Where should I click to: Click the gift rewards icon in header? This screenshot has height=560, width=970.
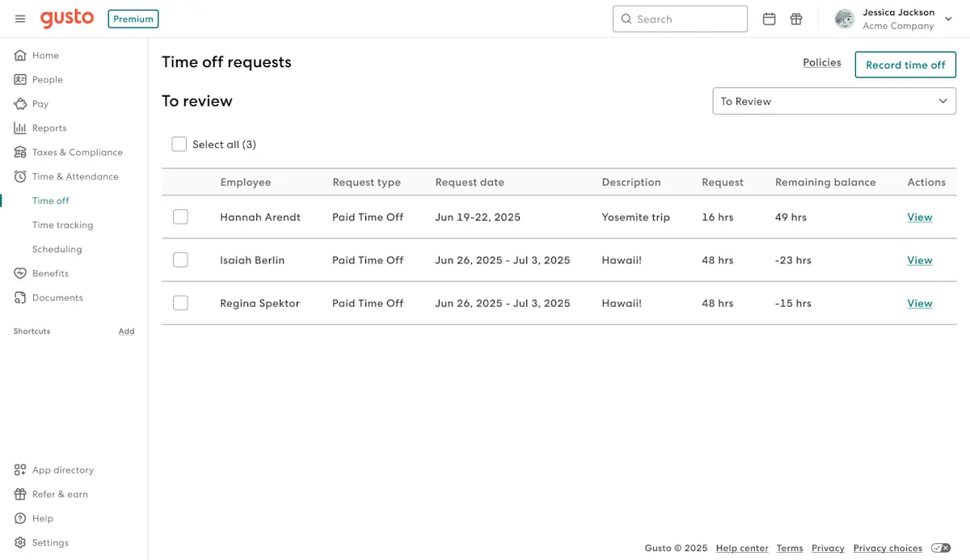pos(796,19)
